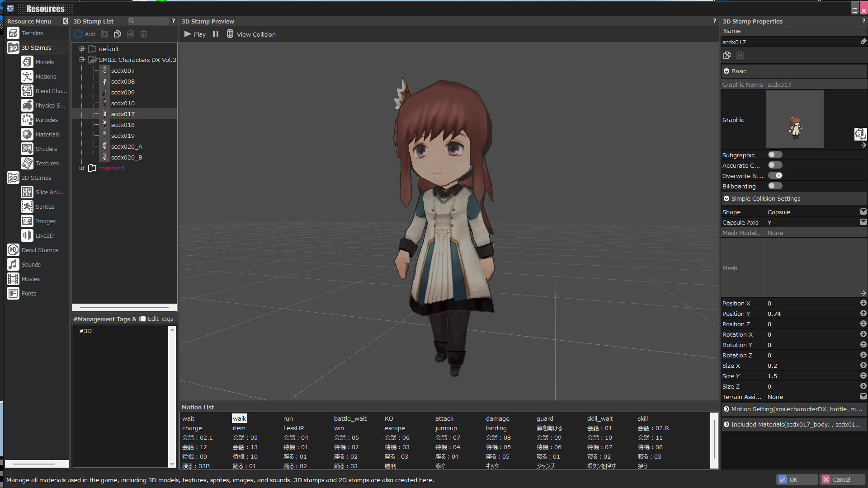Open the Images resource icon
This screenshot has width=868, height=488.
(x=27, y=221)
